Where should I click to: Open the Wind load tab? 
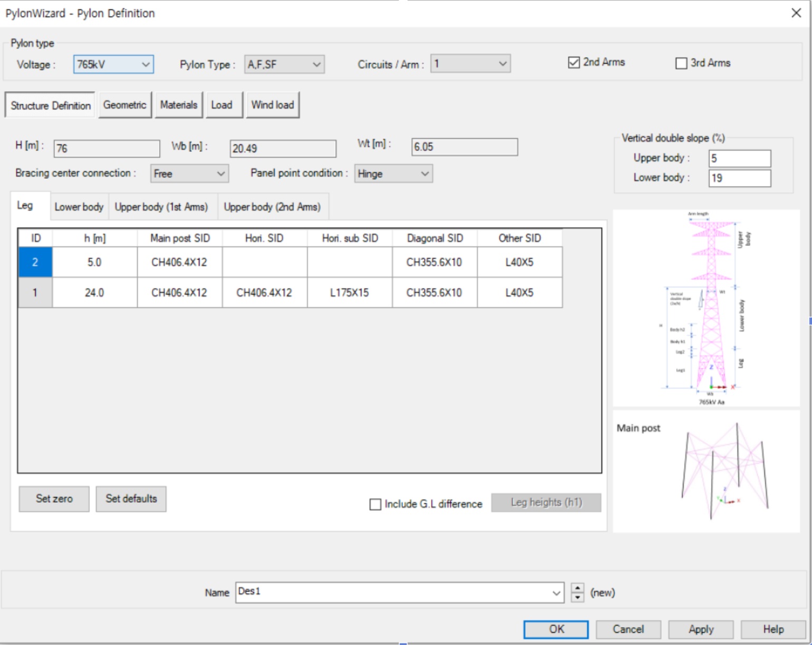[272, 105]
